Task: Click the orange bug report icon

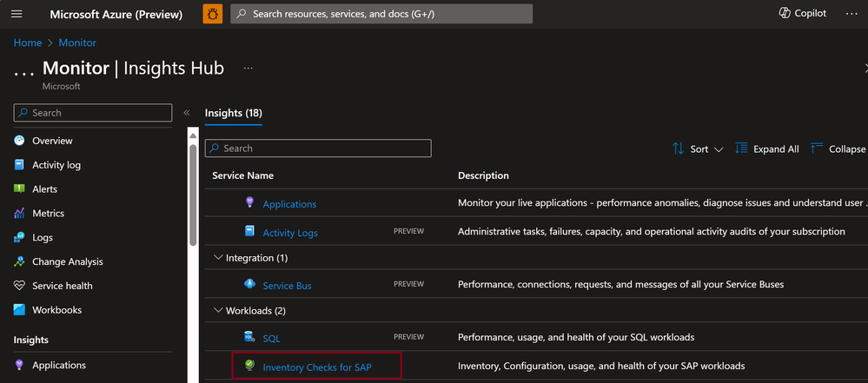Action: click(x=212, y=14)
